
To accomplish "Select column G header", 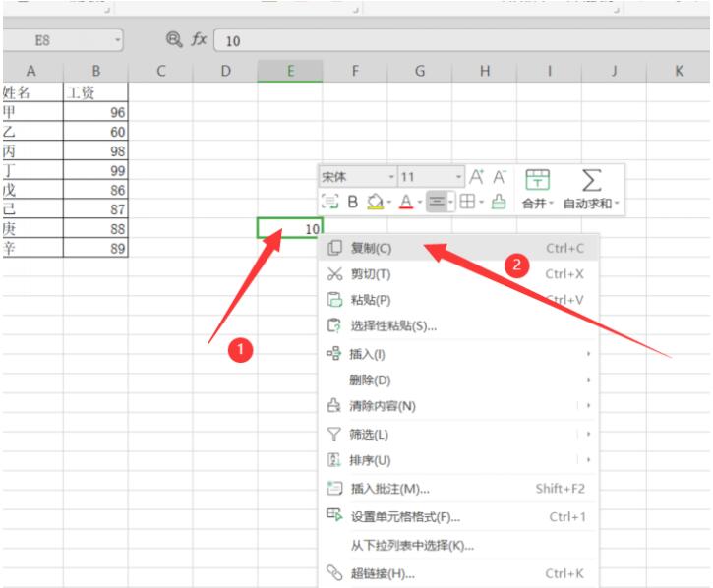I will (x=420, y=71).
